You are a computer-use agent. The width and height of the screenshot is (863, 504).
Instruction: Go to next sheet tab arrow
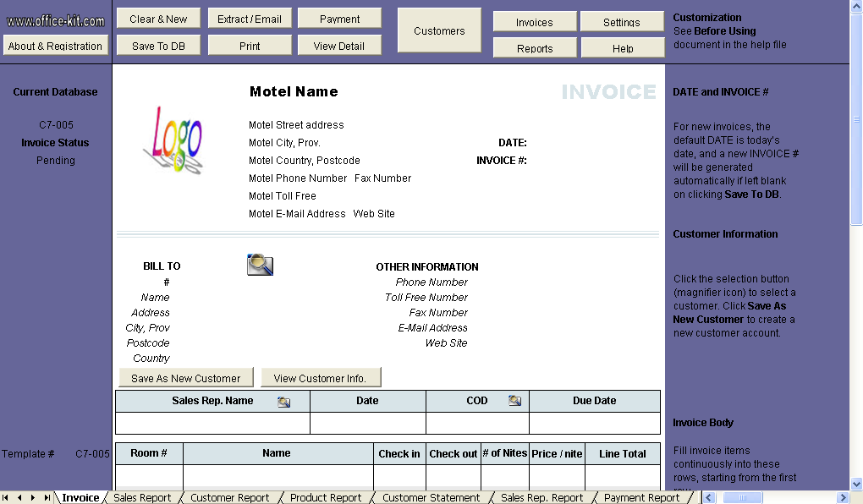coord(33,497)
